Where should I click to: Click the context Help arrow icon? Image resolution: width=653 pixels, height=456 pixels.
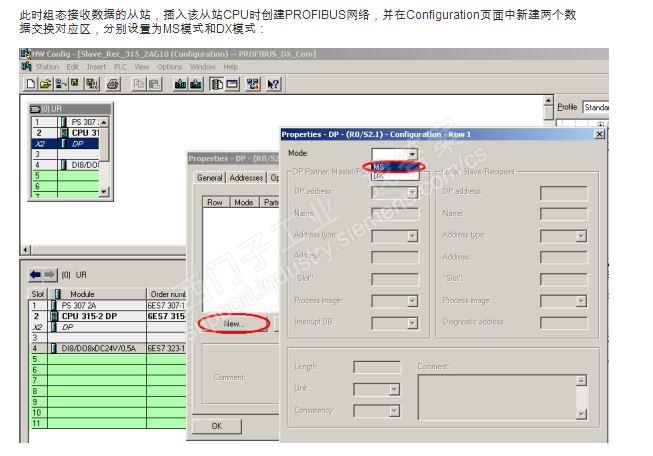click(273, 84)
